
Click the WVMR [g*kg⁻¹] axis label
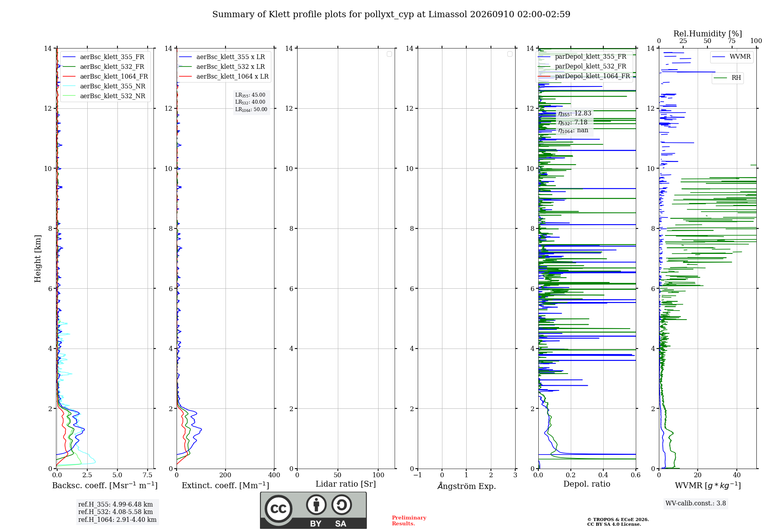tap(708, 485)
